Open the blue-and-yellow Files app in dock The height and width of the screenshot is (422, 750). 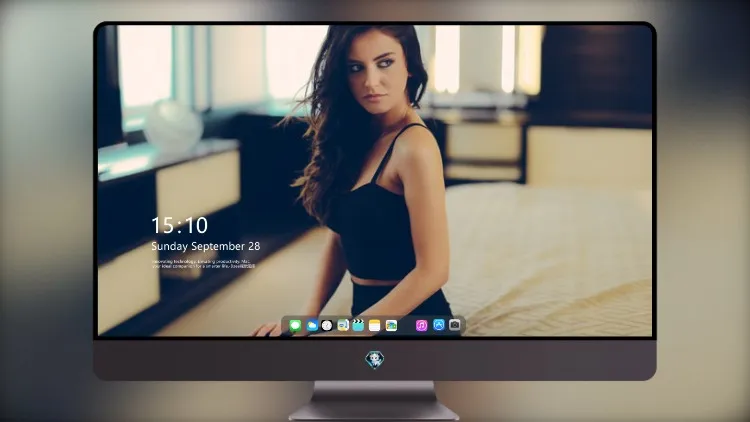[x=343, y=326]
